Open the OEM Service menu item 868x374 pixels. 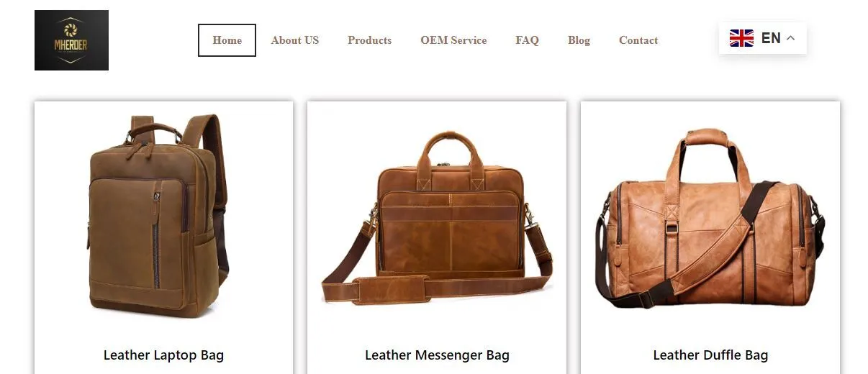point(453,40)
